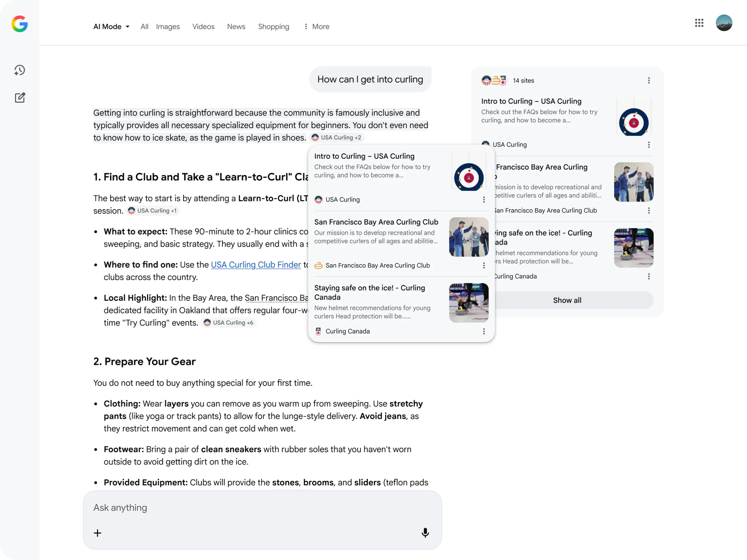Open the options menu for Curling Canada result
Image resolution: width=747 pixels, height=560 pixels.
484,331
